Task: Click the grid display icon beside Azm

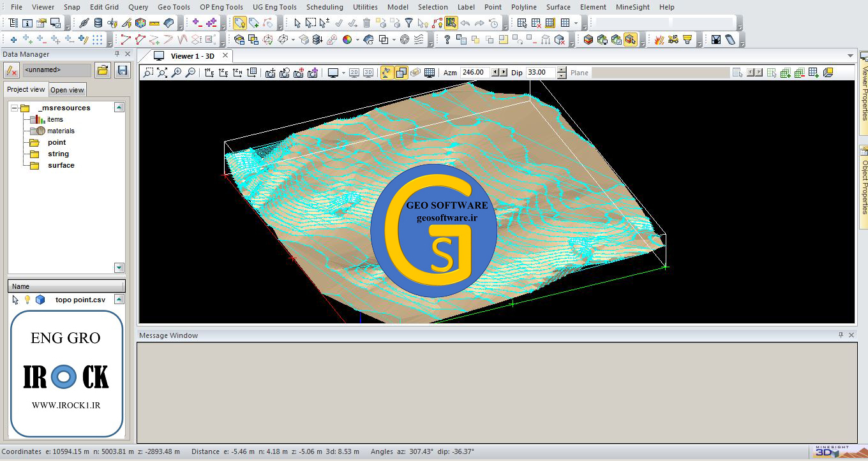Action: click(430, 73)
